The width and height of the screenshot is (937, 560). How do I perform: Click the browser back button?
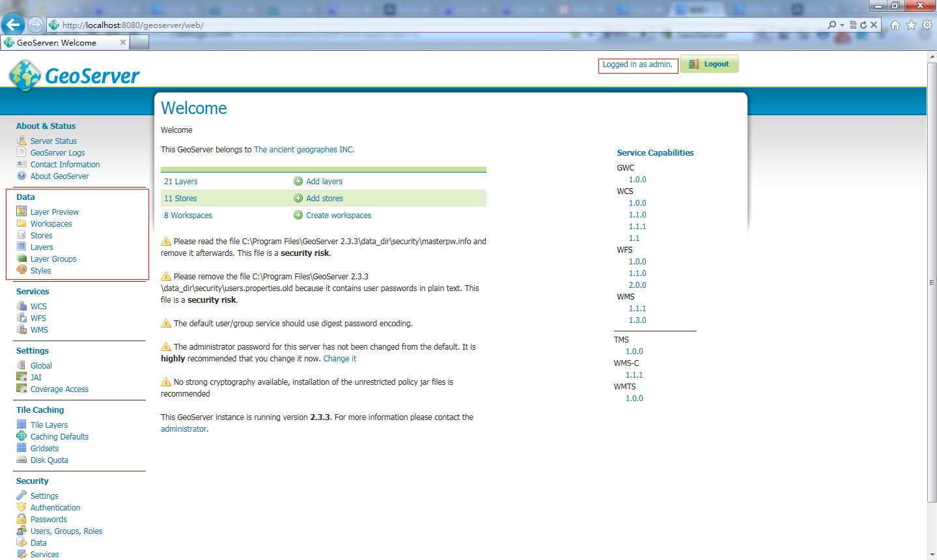point(12,25)
